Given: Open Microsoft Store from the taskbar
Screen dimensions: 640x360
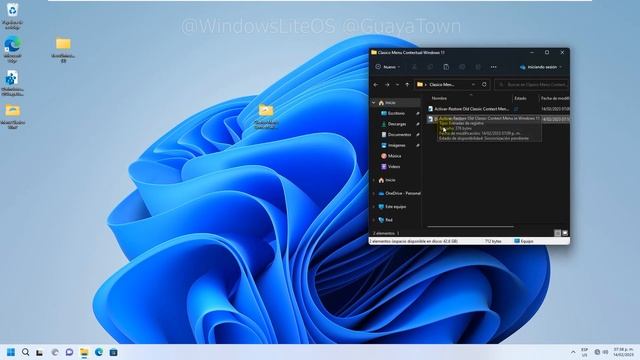Looking at the screenshot, I should pyautogui.click(x=113, y=352).
